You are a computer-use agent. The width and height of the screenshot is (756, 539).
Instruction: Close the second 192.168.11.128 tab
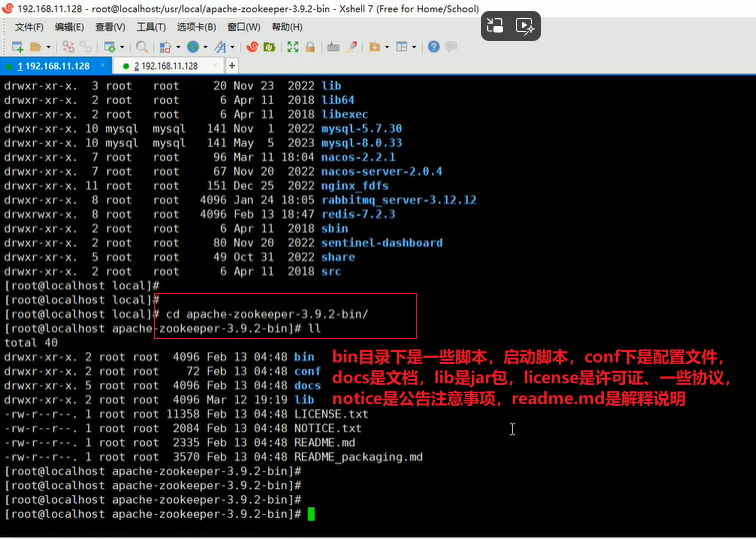215,65
